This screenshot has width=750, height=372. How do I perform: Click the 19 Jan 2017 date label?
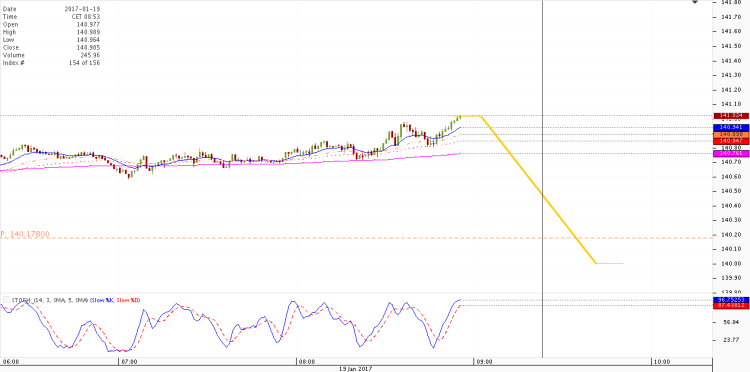pos(355,369)
